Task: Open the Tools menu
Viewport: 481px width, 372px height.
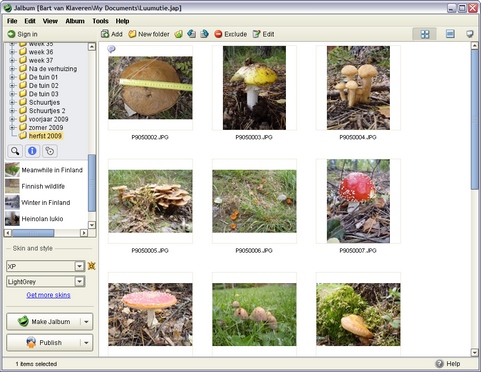Action: [x=100, y=21]
